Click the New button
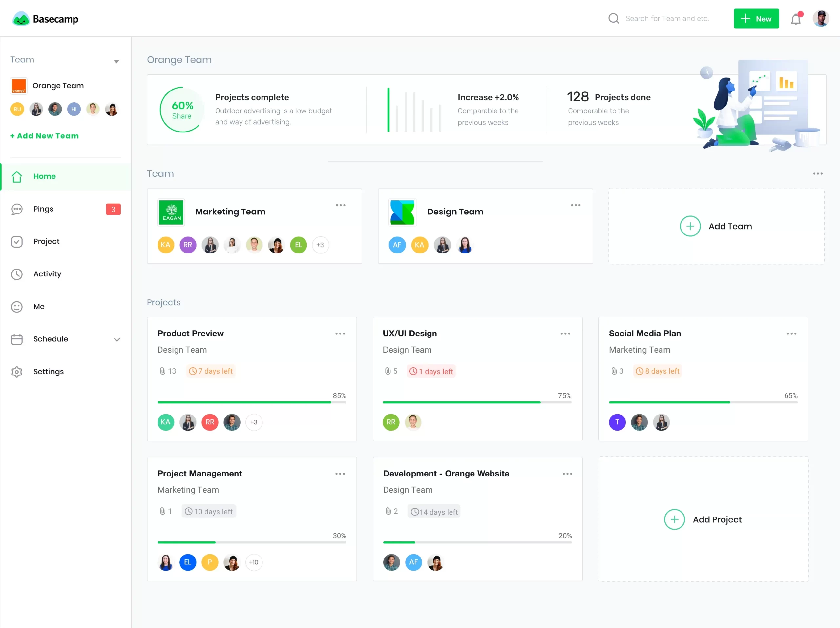Screen dimensions: 840x628 [x=756, y=18]
